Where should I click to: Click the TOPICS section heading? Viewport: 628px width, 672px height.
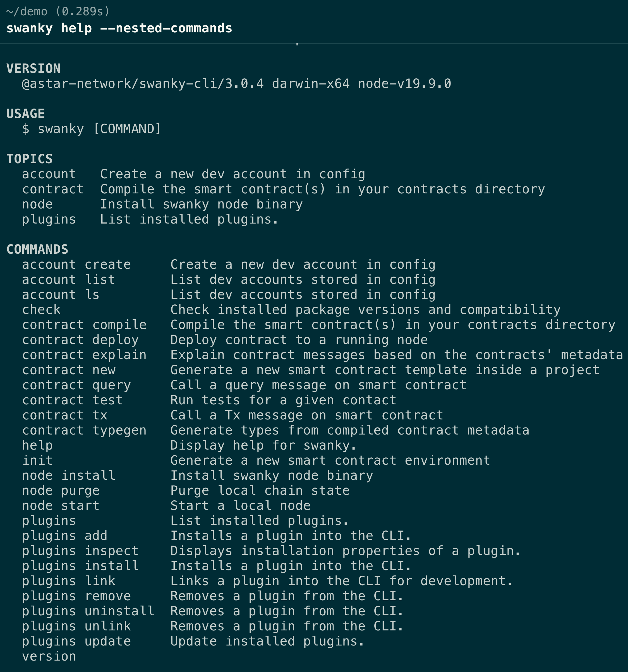(x=29, y=159)
